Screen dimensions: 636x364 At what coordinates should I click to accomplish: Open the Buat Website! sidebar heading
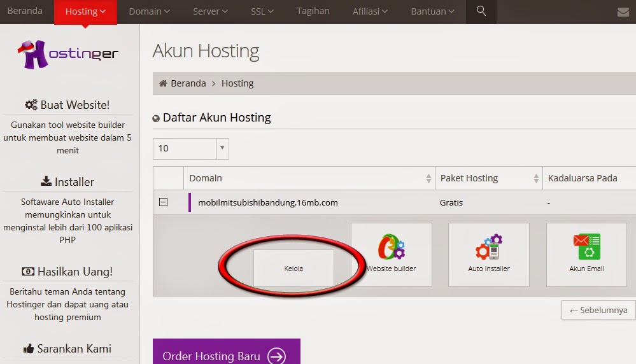[x=67, y=105]
